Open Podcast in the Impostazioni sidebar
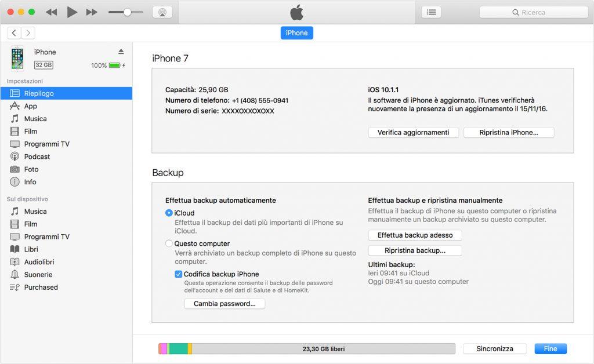594x364 pixels. [x=37, y=156]
